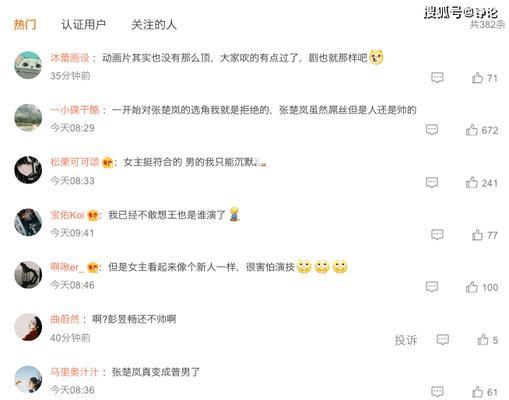This screenshot has height=400, width=509.
Task: Click thumbs-up on 曲蔚然's comment
Action: point(482,339)
